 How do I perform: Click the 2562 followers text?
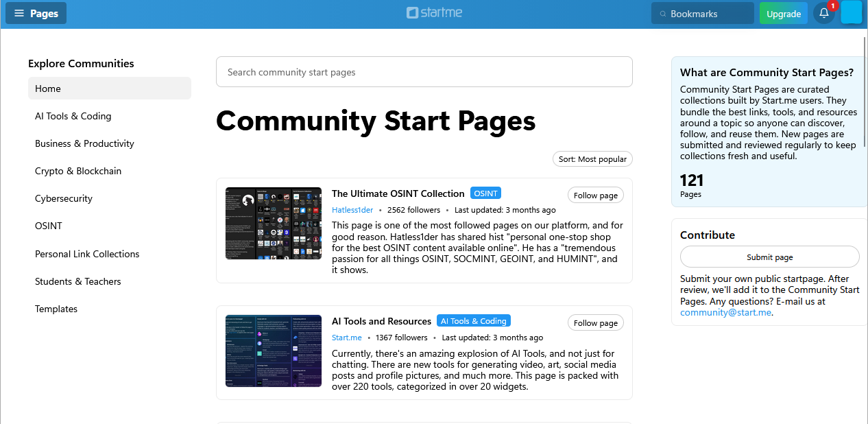tap(413, 210)
